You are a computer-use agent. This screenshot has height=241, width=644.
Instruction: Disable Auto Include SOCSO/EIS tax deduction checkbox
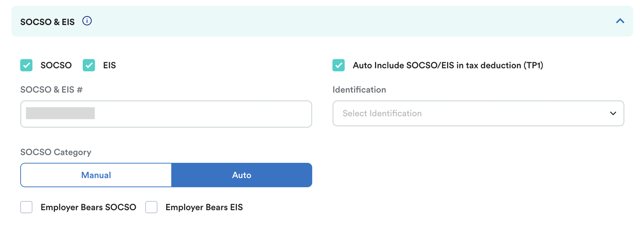point(339,65)
